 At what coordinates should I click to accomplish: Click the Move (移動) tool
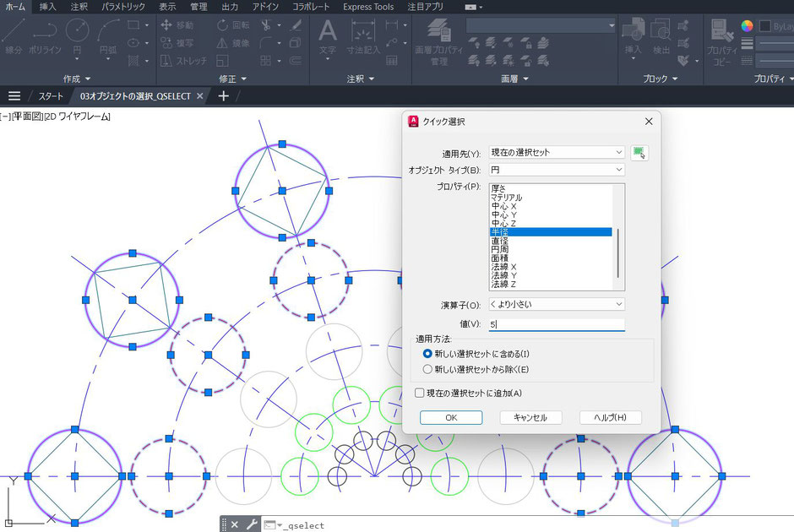177,24
